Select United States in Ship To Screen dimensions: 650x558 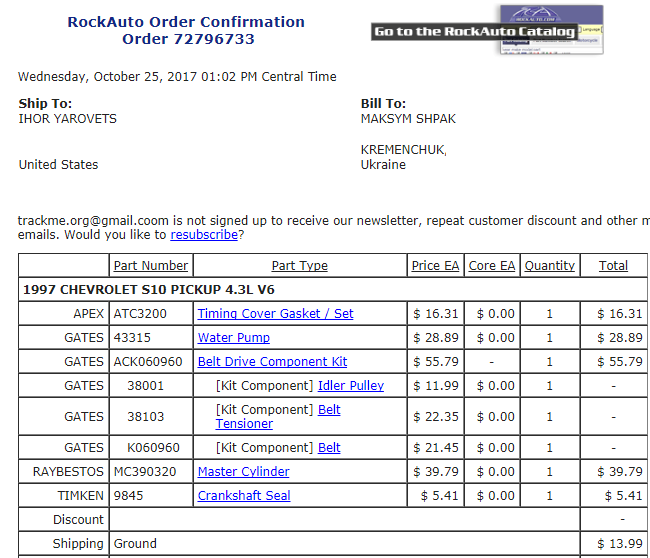coord(58,165)
